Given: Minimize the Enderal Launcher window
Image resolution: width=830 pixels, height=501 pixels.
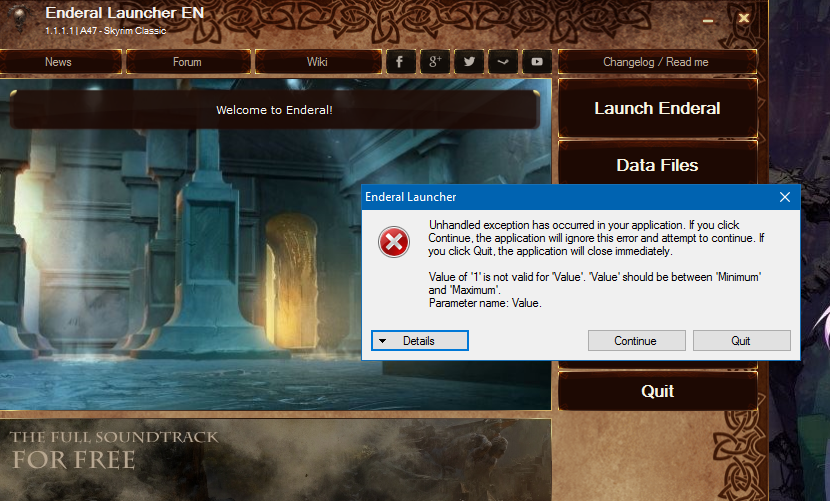Looking at the screenshot, I should 708,19.
